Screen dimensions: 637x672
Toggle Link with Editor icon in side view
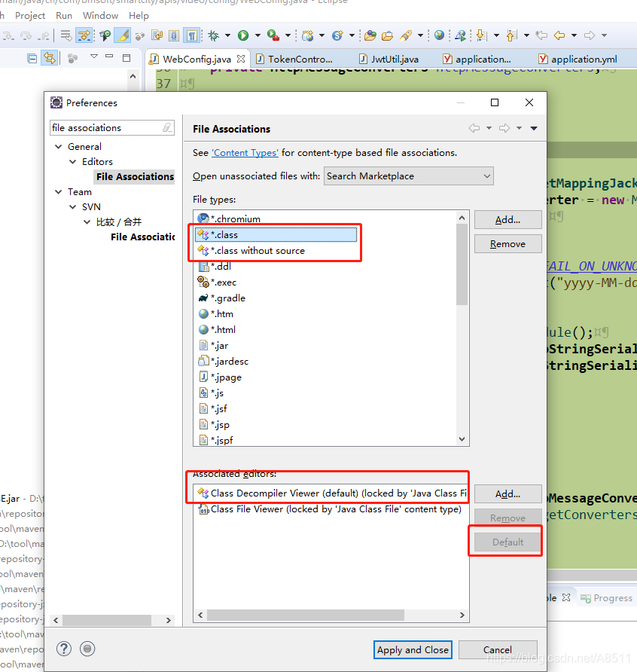(x=49, y=58)
